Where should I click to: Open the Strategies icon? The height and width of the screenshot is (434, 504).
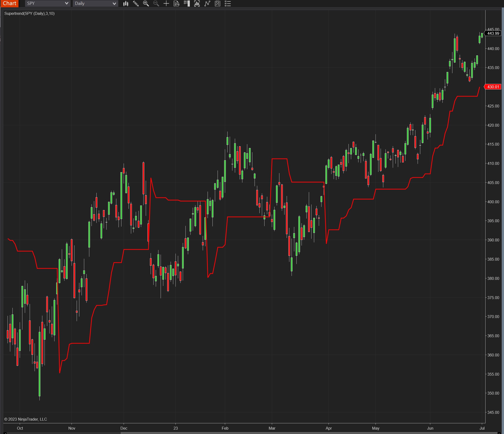coord(218,4)
